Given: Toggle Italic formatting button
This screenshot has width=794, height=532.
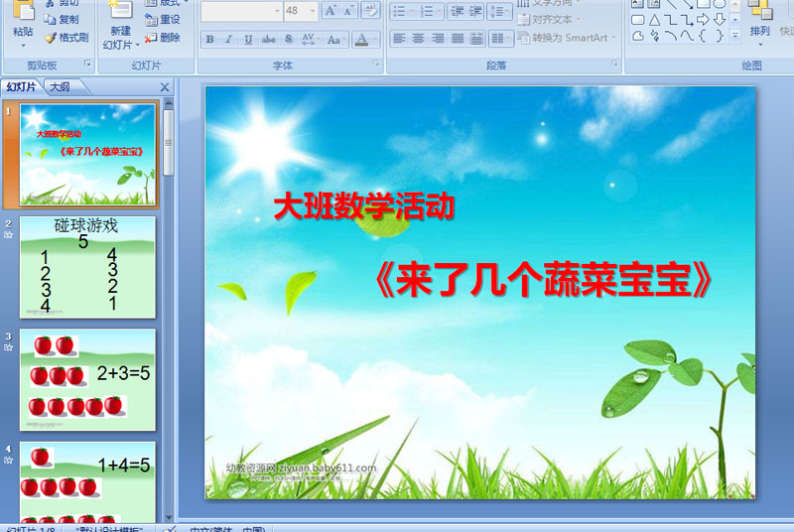Looking at the screenshot, I should tap(229, 39).
